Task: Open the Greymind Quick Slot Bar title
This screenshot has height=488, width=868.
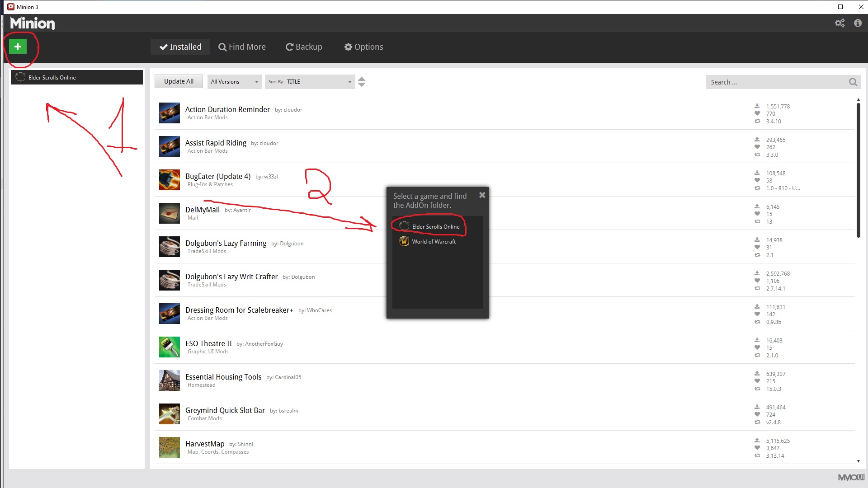Action: point(225,410)
